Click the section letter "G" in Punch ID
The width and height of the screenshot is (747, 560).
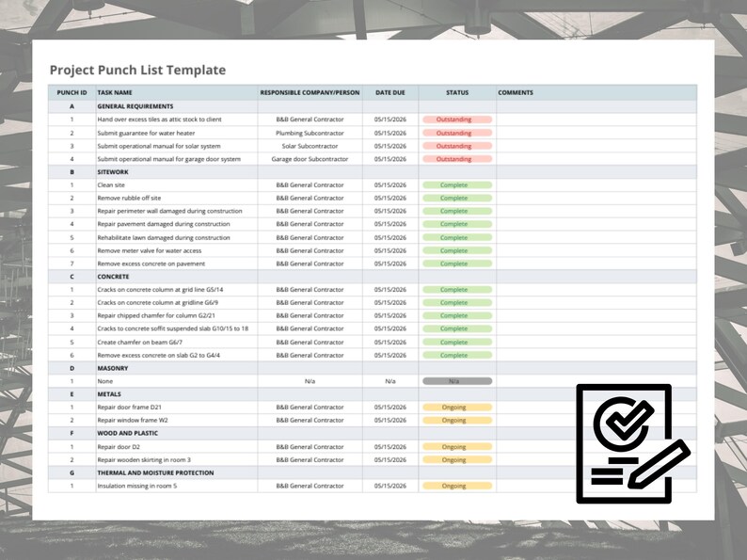72,472
